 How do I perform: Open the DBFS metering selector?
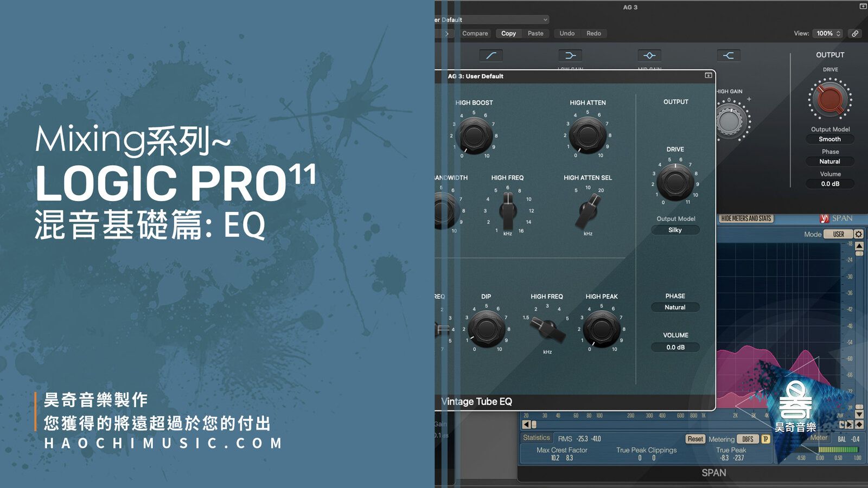[748, 439]
